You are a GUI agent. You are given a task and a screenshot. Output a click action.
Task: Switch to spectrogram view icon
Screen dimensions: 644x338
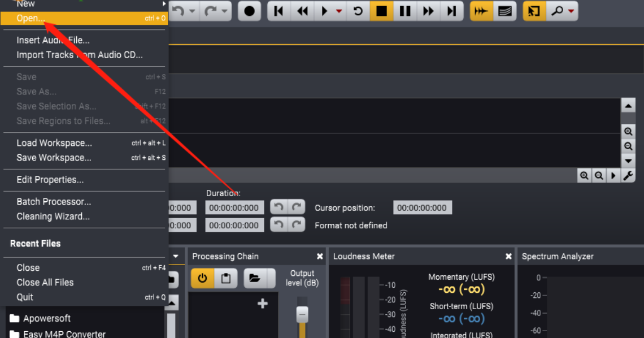[504, 11]
